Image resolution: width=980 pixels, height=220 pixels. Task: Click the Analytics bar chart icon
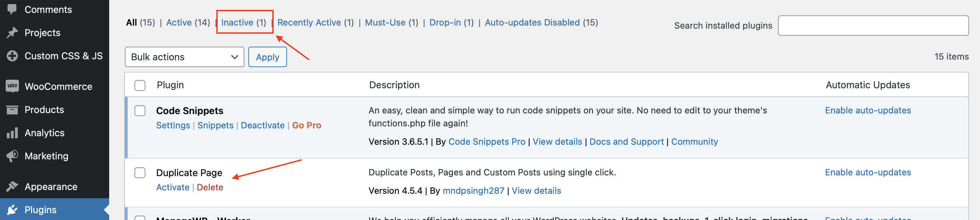pyautogui.click(x=12, y=133)
